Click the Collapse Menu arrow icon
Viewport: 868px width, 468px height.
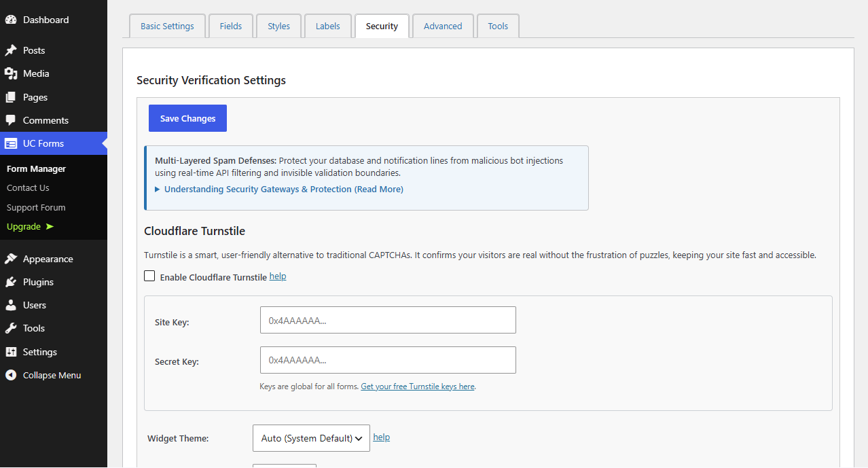tap(11, 375)
